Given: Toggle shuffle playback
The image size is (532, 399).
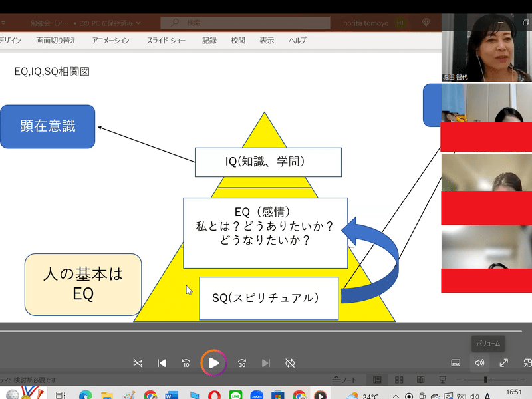Looking at the screenshot, I should click(138, 363).
